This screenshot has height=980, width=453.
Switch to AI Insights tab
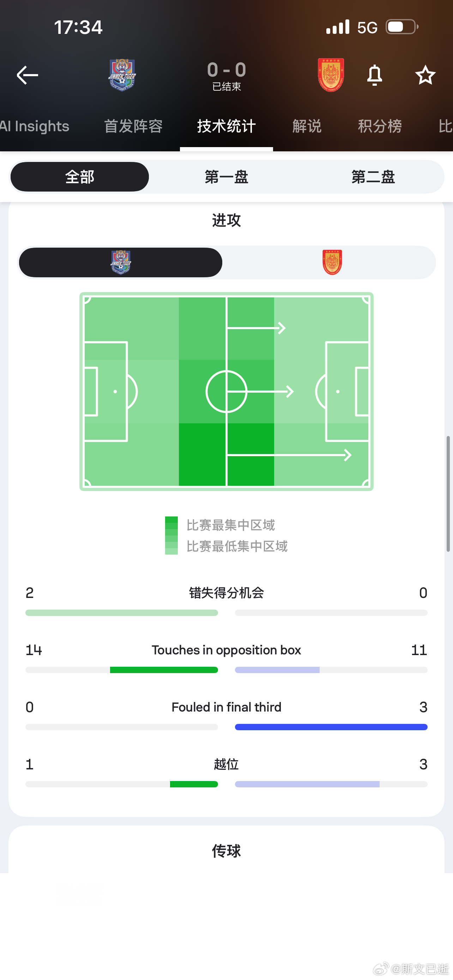click(34, 126)
